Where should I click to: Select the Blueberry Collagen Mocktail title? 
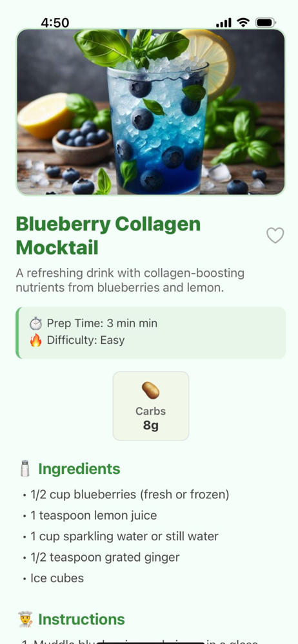coord(108,236)
